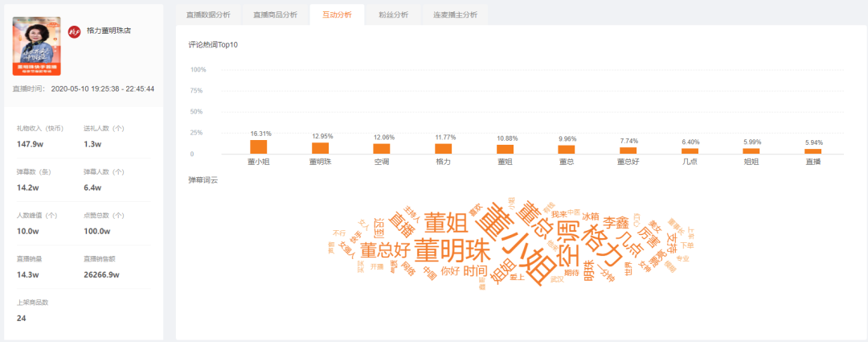Screen dimensions: 868x342
Task: Select the 互动分析 tab
Action: pyautogui.click(x=337, y=14)
